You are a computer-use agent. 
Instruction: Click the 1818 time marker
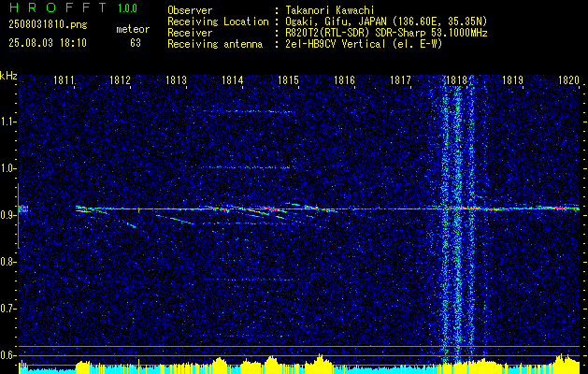point(456,79)
